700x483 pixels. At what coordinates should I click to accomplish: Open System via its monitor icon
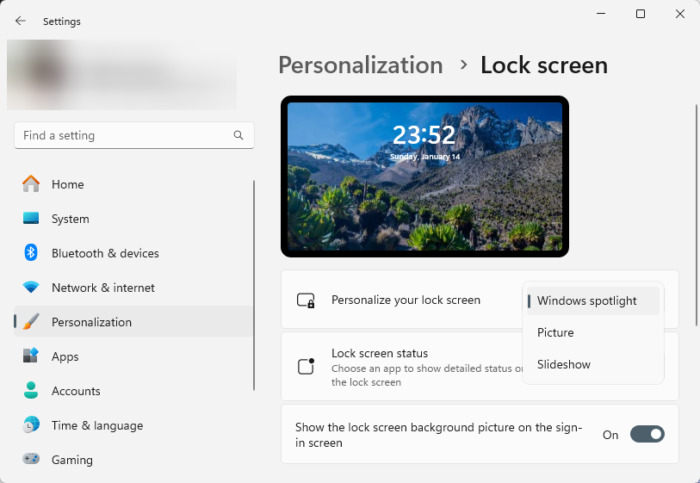pyautogui.click(x=31, y=219)
